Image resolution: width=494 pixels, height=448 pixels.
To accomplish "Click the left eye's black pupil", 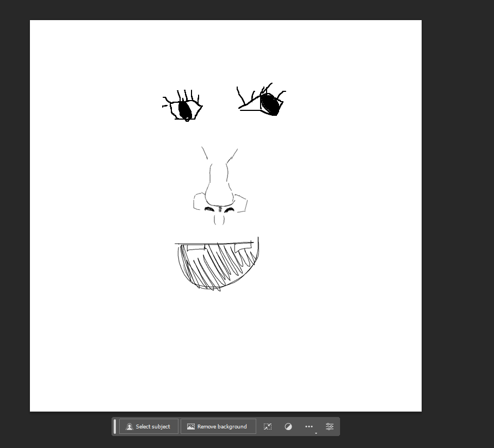I will coord(185,110).
